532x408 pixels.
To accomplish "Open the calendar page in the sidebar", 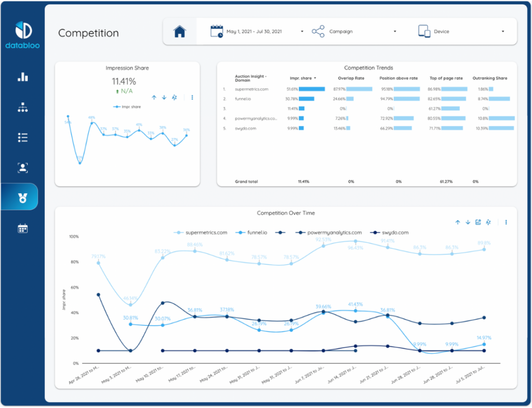I will pos(23,228).
